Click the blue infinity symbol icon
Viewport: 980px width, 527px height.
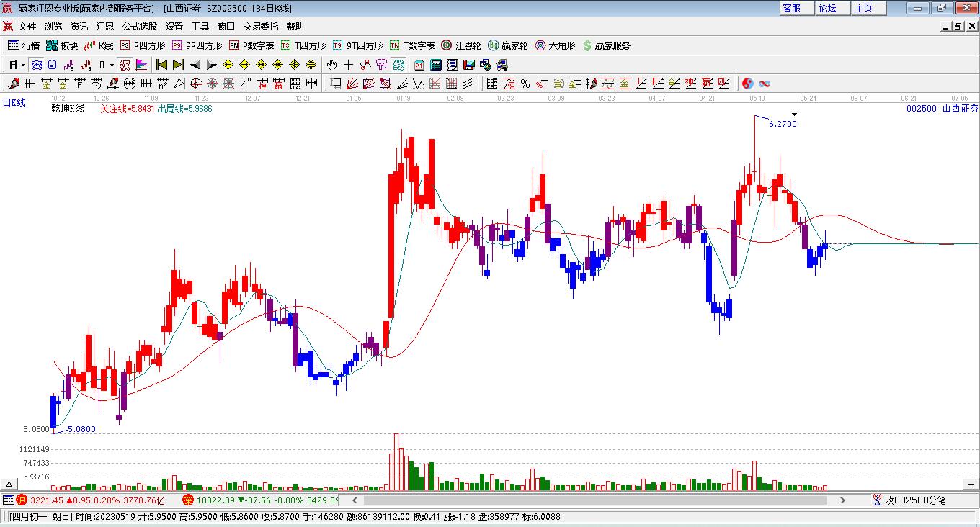(765, 84)
